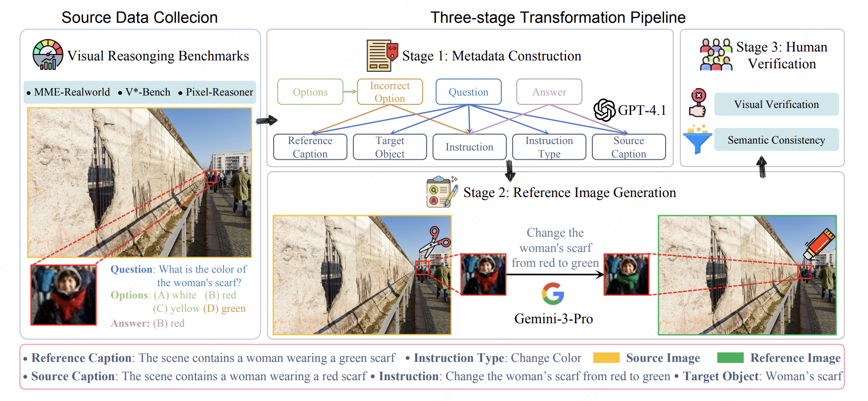
Task: Click the red marker icon on reference image
Action: [x=819, y=244]
